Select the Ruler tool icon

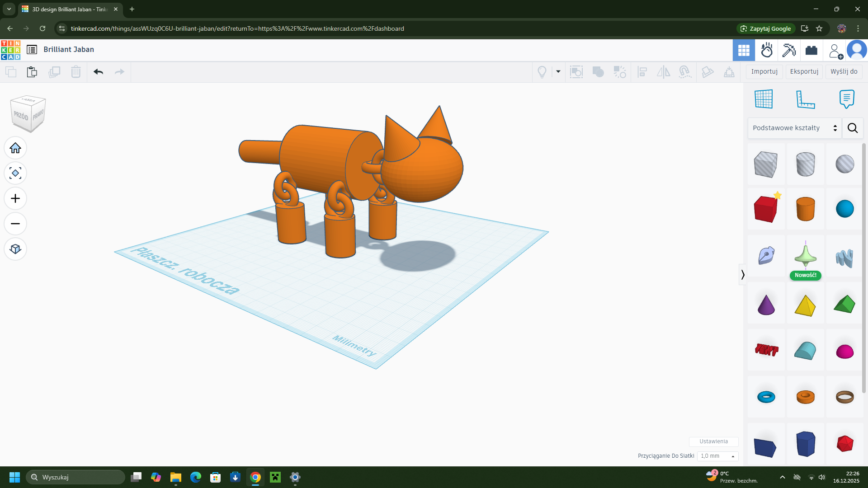[x=805, y=99]
